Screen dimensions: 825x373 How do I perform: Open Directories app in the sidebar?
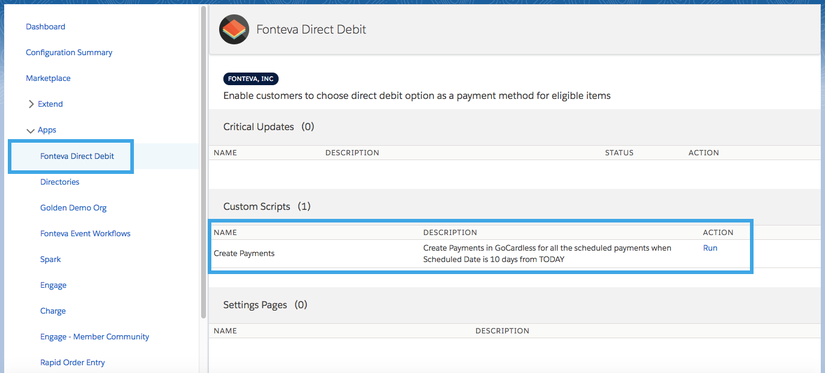(59, 182)
